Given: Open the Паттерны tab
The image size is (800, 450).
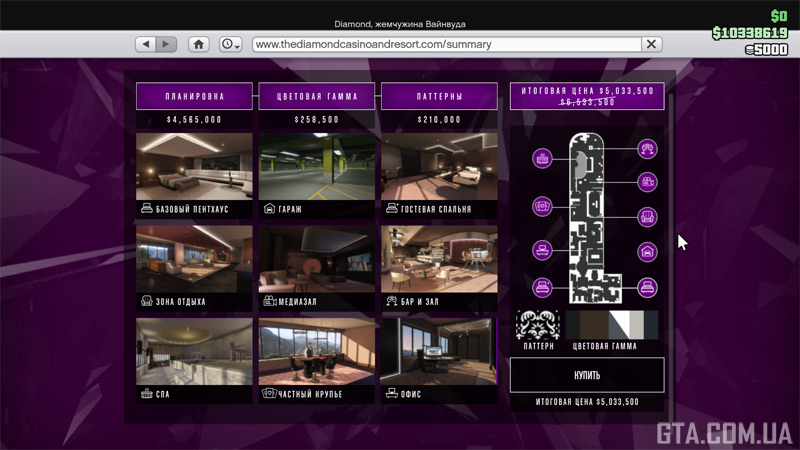Looking at the screenshot, I should pyautogui.click(x=439, y=97).
